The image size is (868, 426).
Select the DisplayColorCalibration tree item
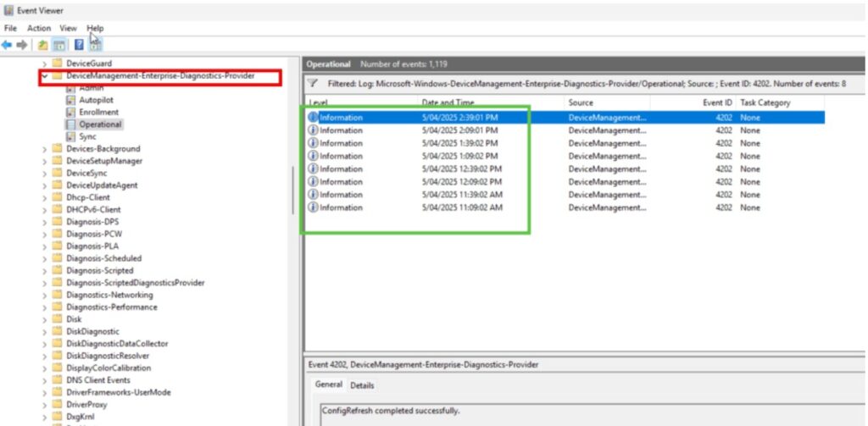108,368
